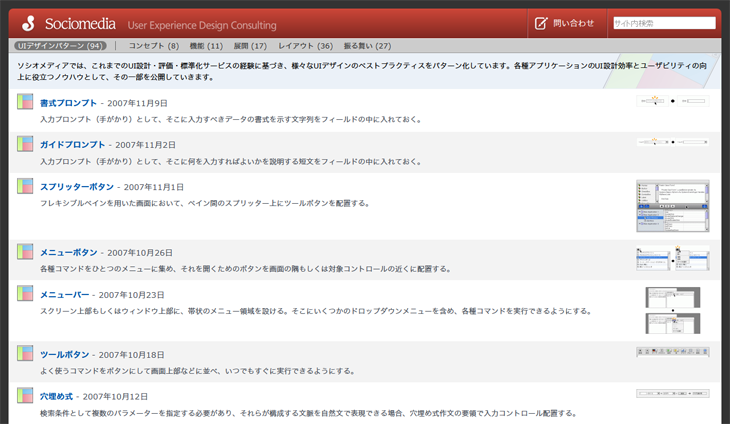Viewport: 730px width, 424px height.
Task: Click the colored icon beside 書式プロンプト
Action: 26,102
